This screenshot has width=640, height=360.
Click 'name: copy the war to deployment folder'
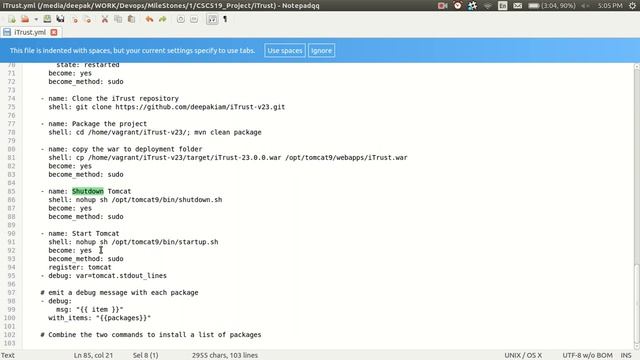(121, 149)
